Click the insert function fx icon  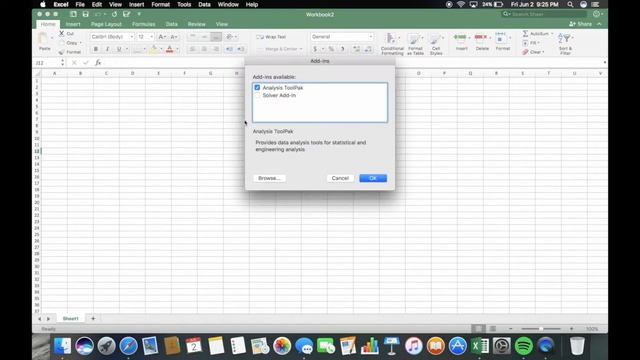point(98,62)
